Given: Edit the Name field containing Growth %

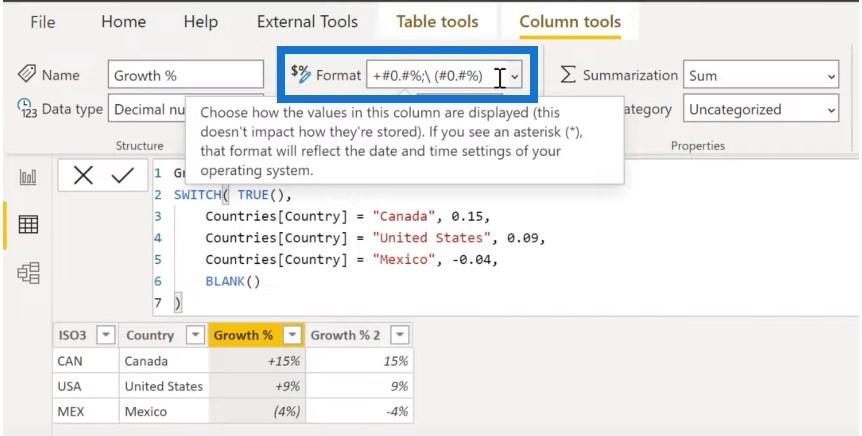Looking at the screenshot, I should tap(186, 75).
